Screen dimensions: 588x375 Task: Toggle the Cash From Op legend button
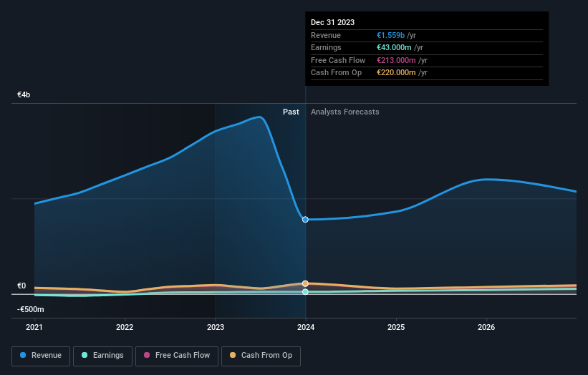click(261, 356)
